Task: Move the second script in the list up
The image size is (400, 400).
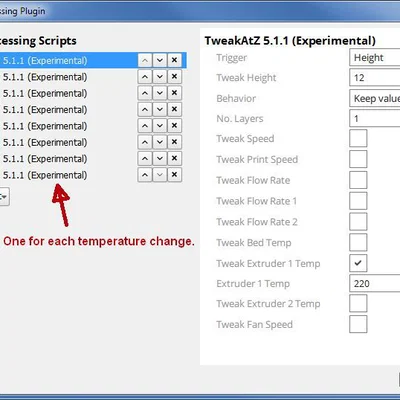Action: (145, 77)
